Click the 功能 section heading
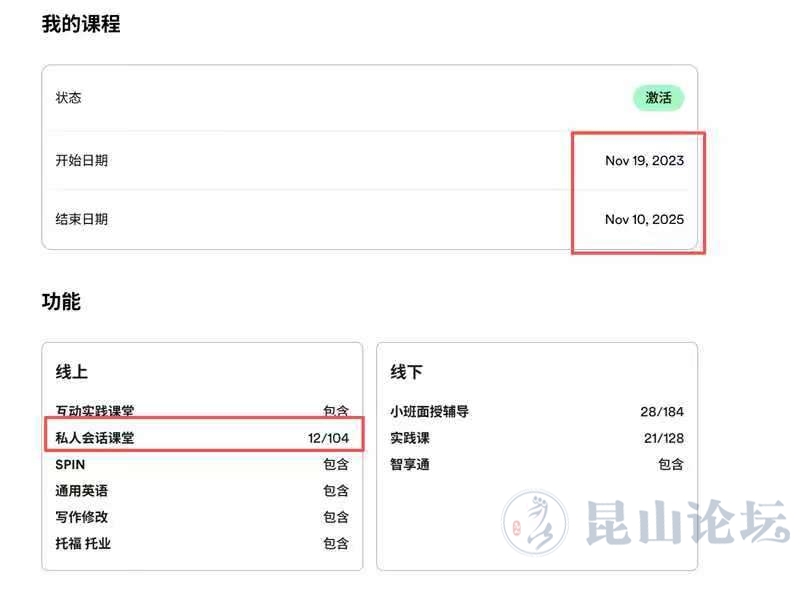Image resolution: width=800 pixels, height=597 pixels. [61, 301]
